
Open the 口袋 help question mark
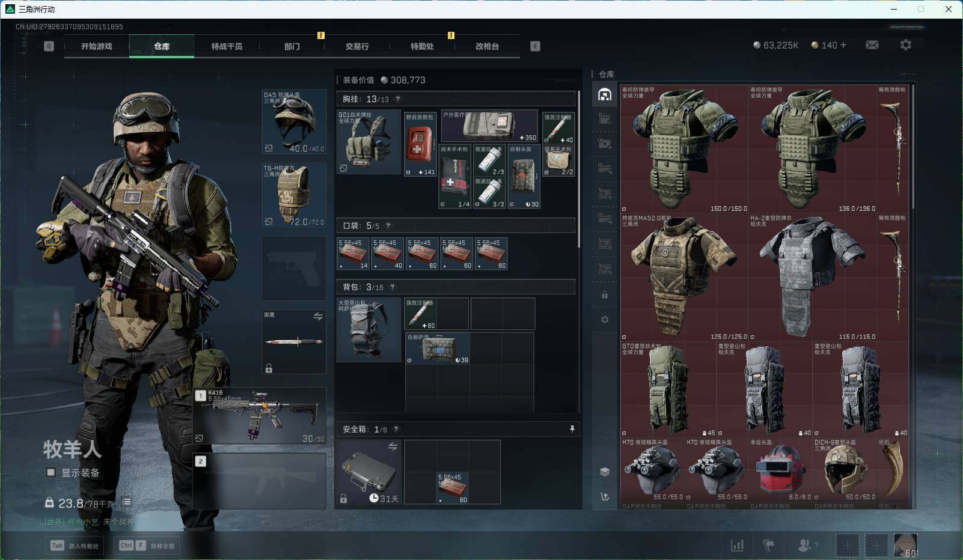(388, 226)
